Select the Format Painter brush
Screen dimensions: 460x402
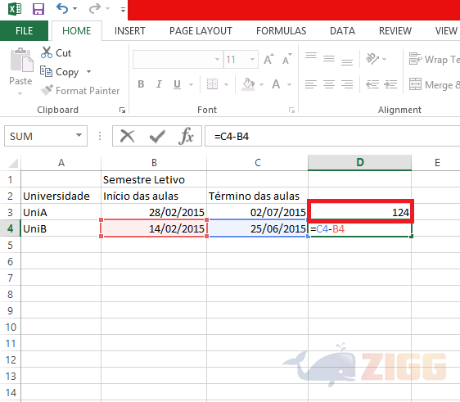[x=47, y=90]
